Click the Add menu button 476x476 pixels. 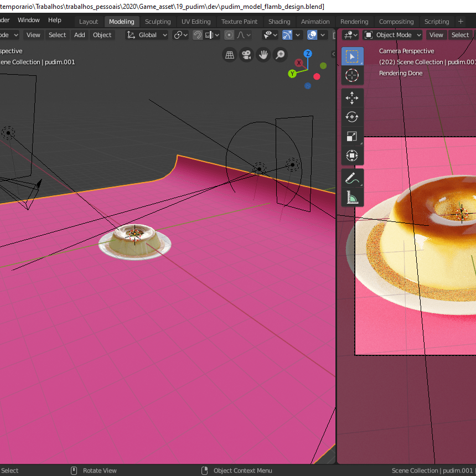(x=80, y=35)
